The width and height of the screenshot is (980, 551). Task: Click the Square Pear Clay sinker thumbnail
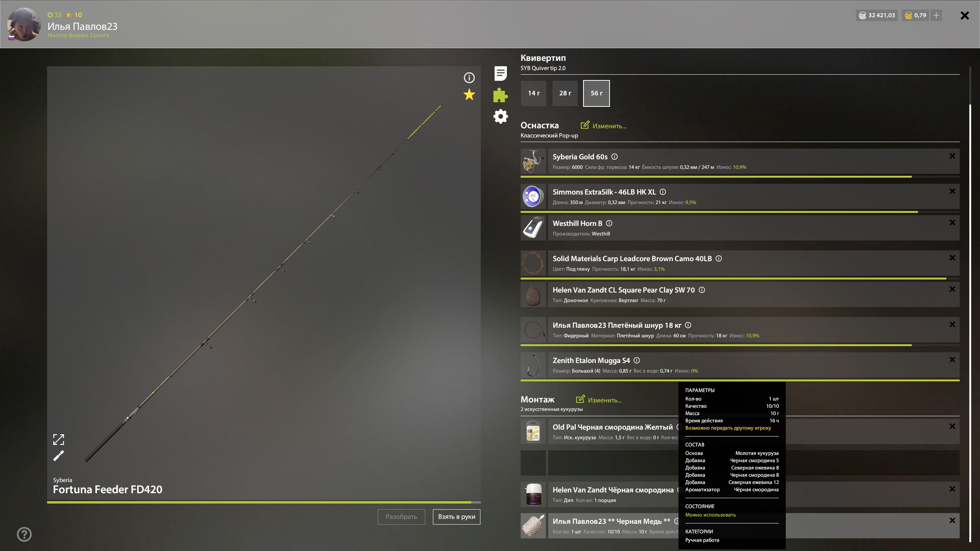533,294
